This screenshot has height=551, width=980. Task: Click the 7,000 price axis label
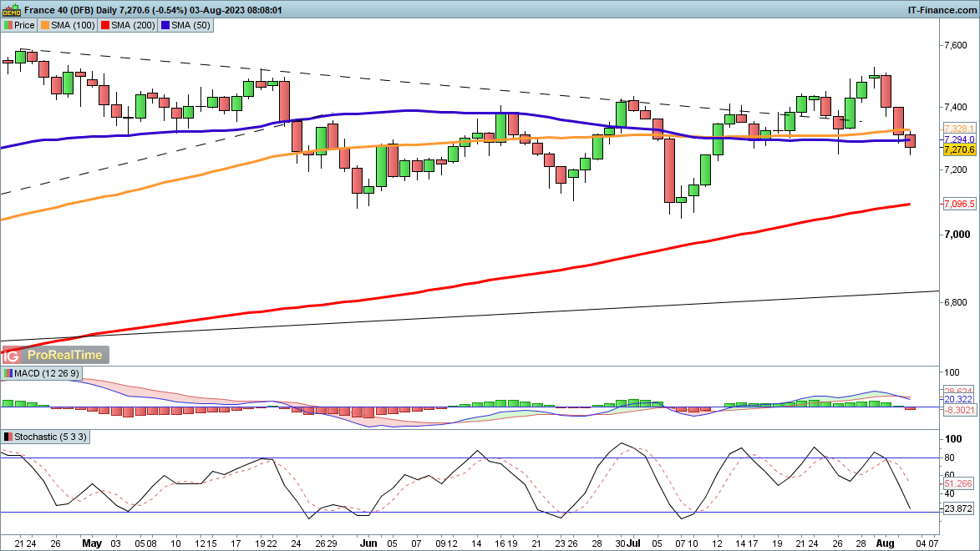click(x=957, y=235)
